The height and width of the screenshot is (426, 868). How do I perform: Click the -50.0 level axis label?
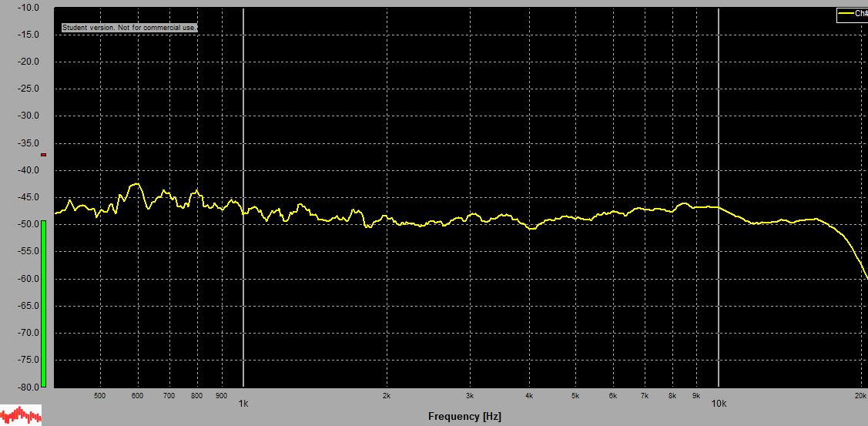pos(28,224)
